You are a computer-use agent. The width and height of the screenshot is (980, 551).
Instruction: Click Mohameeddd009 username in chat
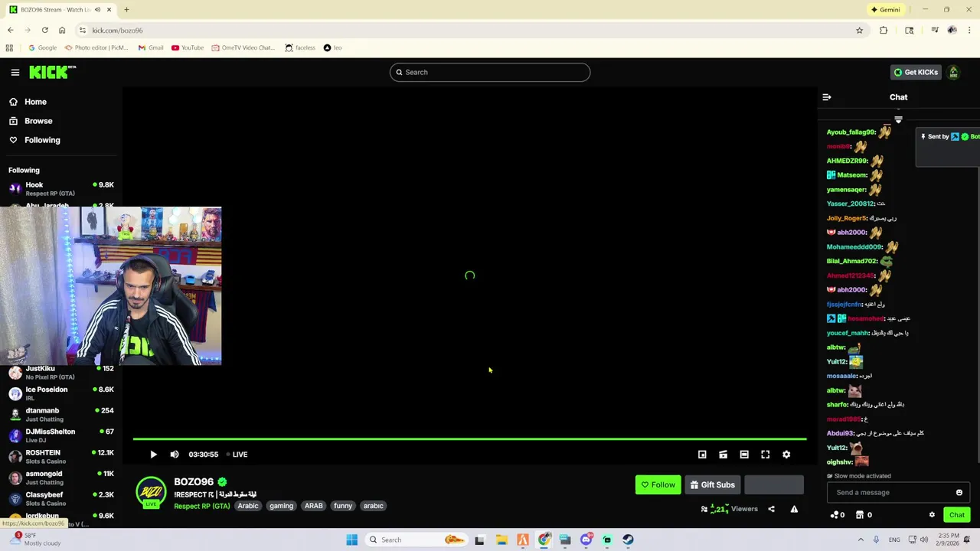tap(854, 247)
